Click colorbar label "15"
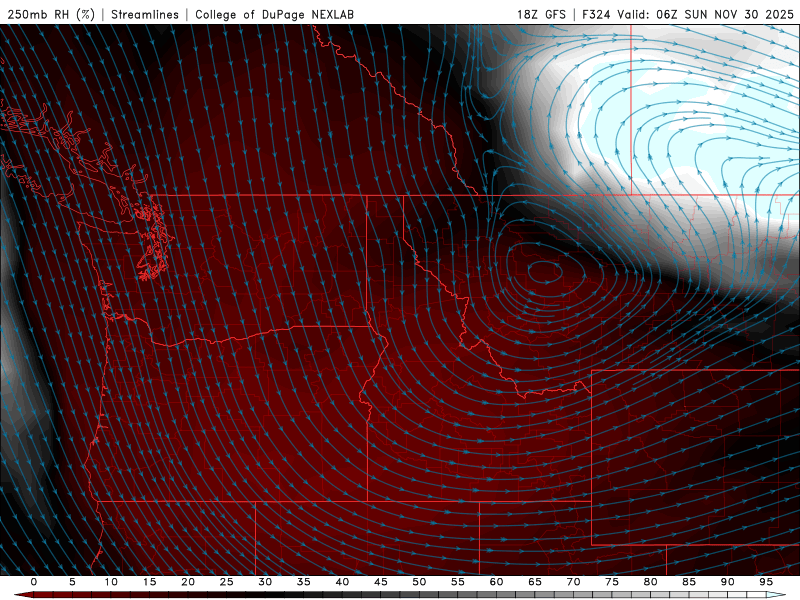This screenshot has width=800, height=600. (x=149, y=582)
